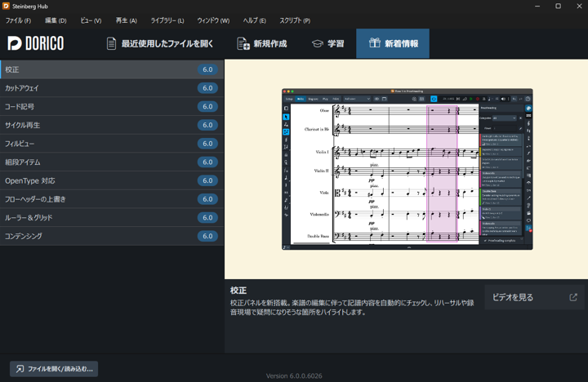Select カットアウェイ feature row

[x=112, y=88]
